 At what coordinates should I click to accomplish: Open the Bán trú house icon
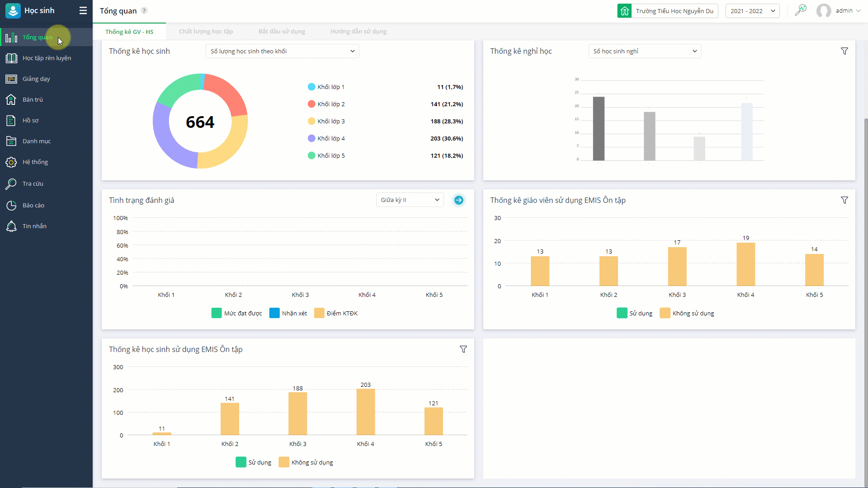(11, 99)
